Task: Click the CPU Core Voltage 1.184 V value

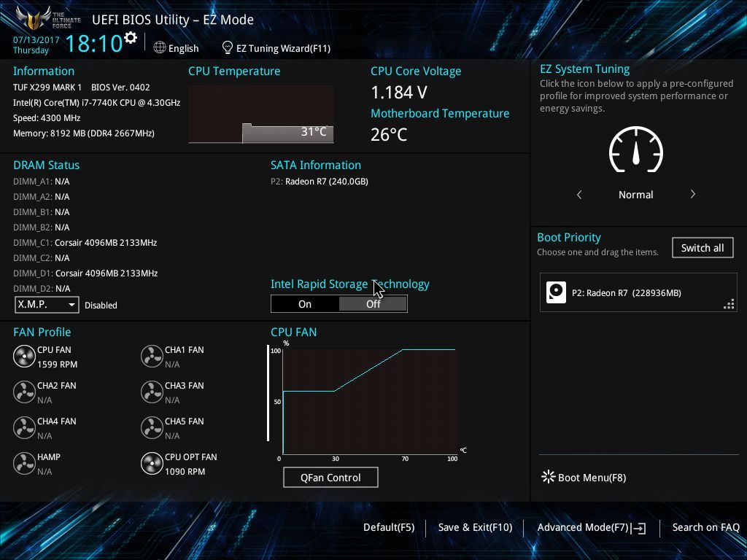Action: (x=399, y=93)
